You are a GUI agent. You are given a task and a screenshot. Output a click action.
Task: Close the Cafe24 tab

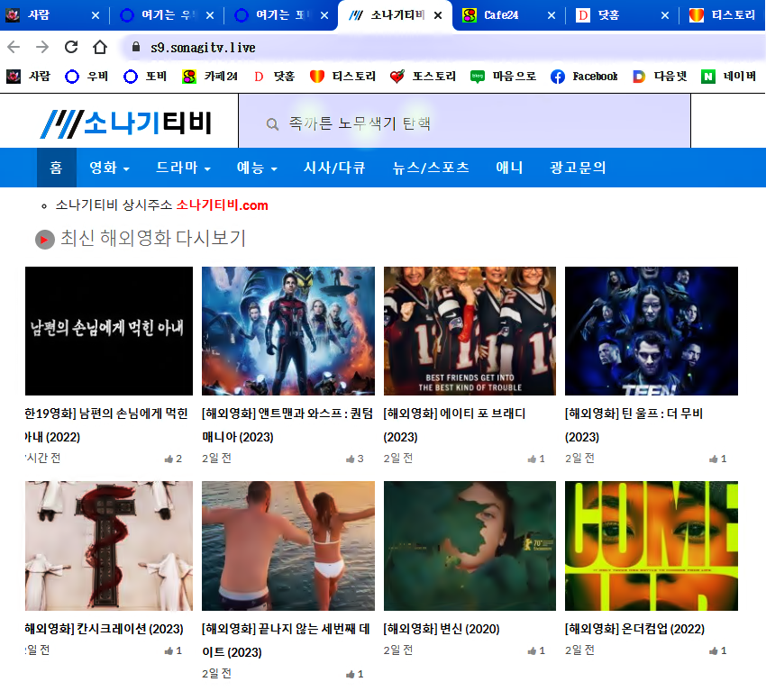point(551,15)
